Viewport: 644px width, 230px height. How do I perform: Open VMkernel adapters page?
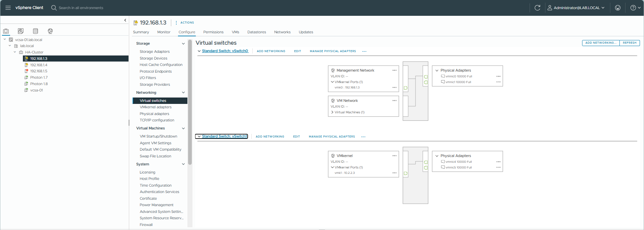155,107
